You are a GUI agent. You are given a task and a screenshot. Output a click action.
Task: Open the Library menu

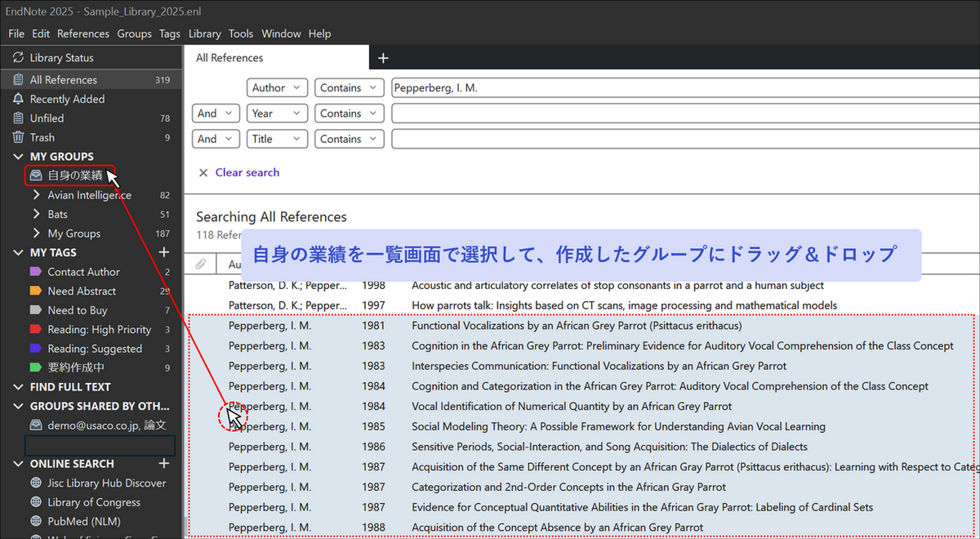[205, 33]
